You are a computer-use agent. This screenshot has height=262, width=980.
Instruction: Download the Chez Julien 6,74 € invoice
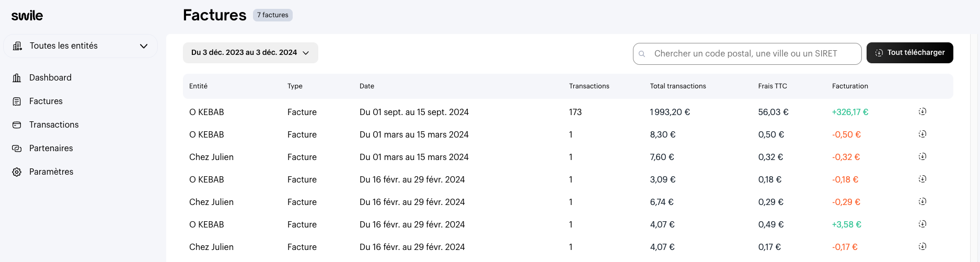[923, 202]
